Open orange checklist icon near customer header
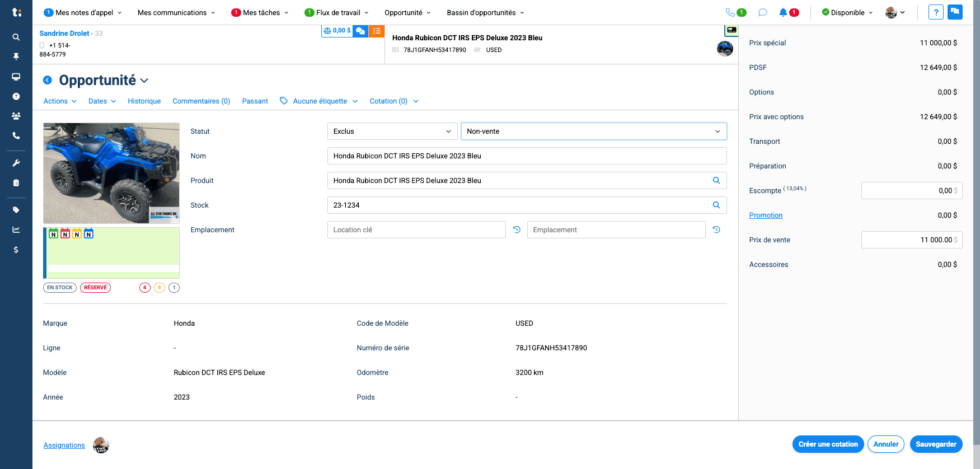This screenshot has width=980, height=469. click(377, 31)
